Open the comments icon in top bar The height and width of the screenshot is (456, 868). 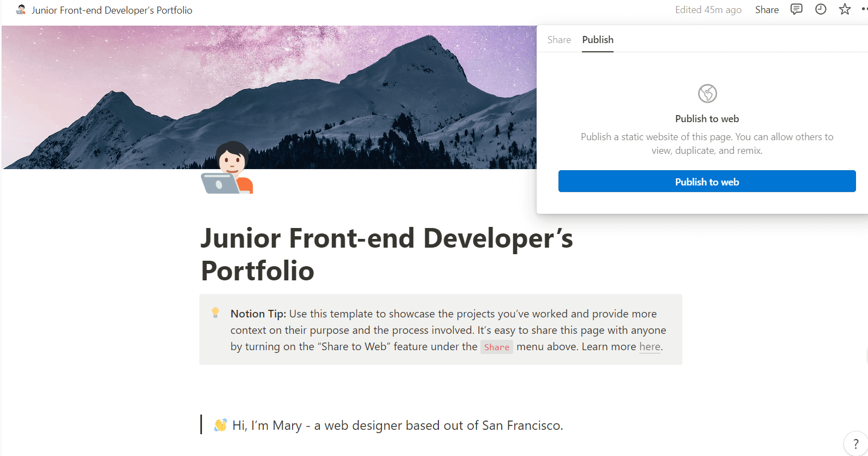click(796, 9)
